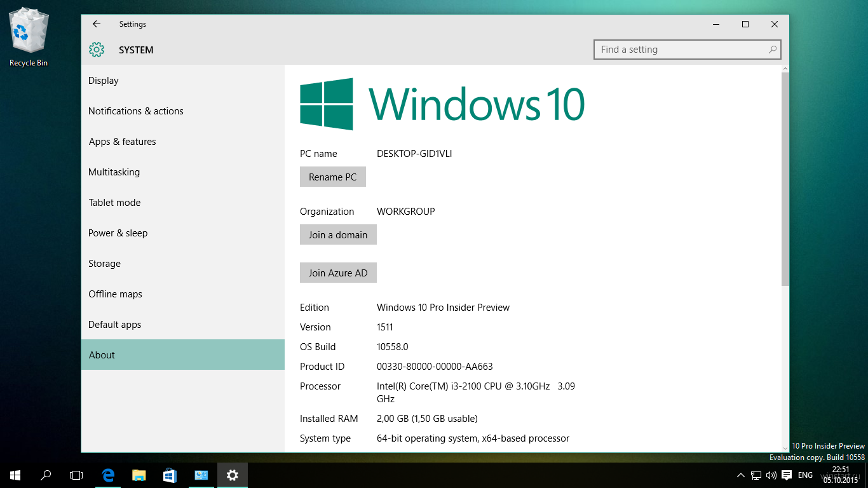Open the Storage section
The width and height of the screenshot is (868, 488).
coord(183,264)
